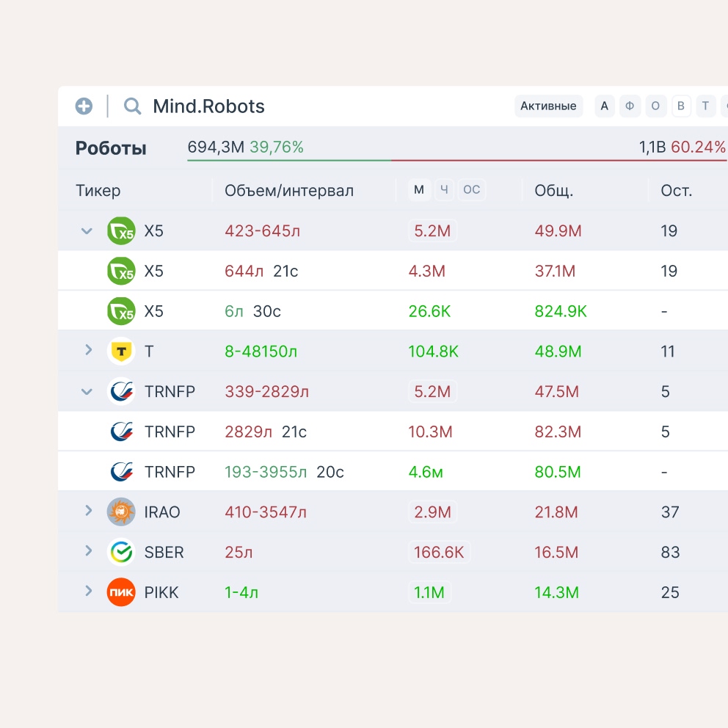Screen dimensions: 728x728
Task: Click the 60.24% red percentage
Action: pyautogui.click(x=698, y=147)
